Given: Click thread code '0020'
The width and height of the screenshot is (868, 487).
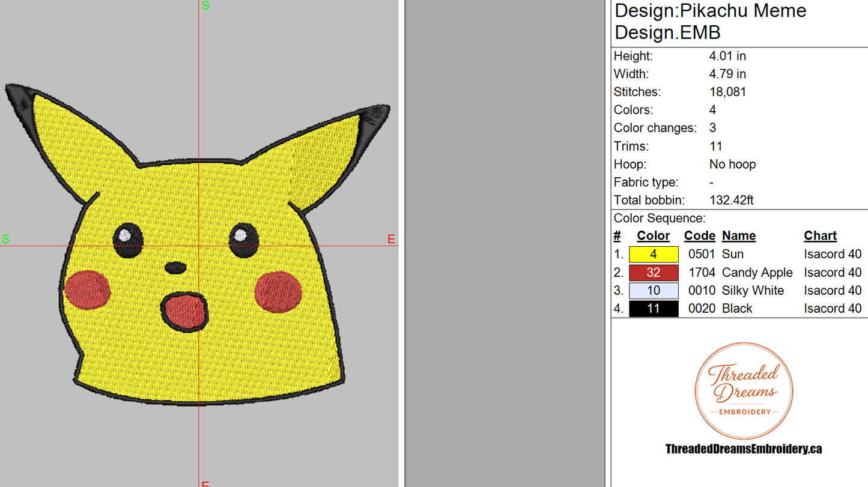Looking at the screenshot, I should click(702, 309).
